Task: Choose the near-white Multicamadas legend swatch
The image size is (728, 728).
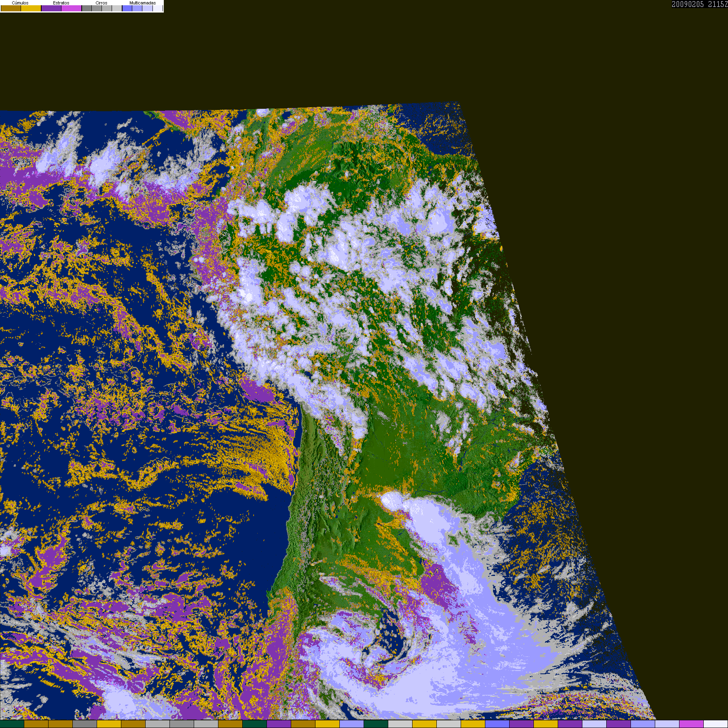Action: tap(158, 8)
